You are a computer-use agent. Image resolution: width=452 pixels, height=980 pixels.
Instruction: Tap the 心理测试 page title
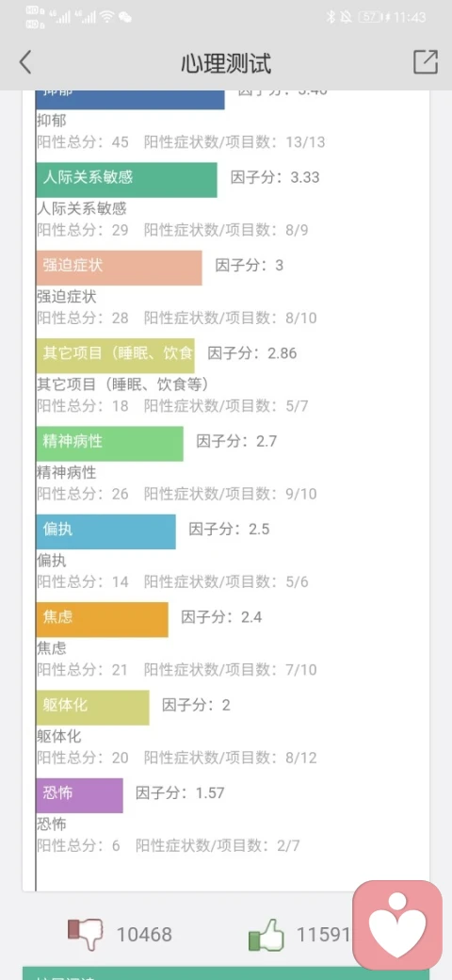tap(226, 64)
